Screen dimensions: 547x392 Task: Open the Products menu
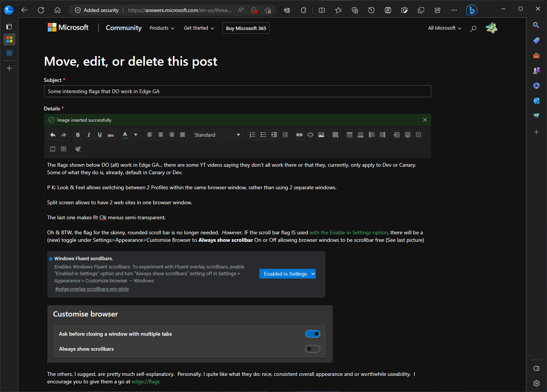click(162, 28)
